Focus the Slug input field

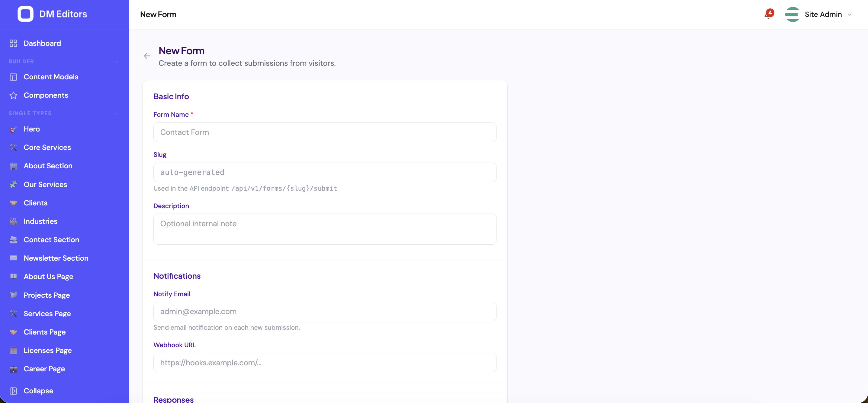(324, 172)
